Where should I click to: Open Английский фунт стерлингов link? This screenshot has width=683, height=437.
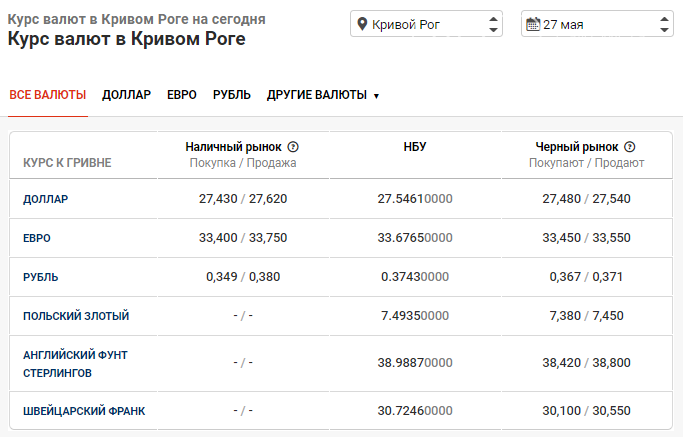tap(75, 363)
